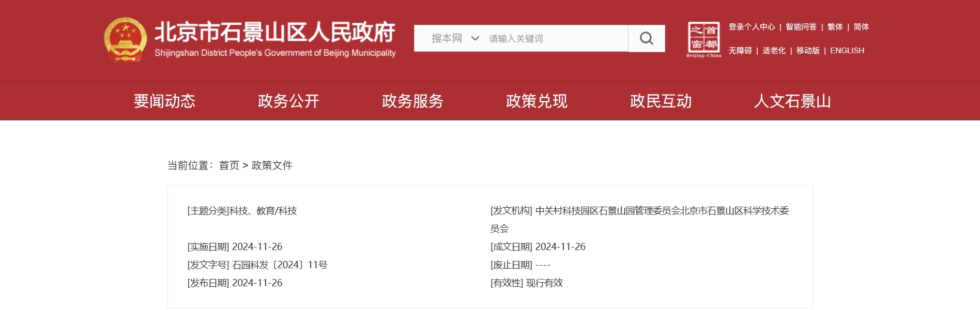Open the 智能问答 link
This screenshot has height=310, width=980.
[x=801, y=27]
